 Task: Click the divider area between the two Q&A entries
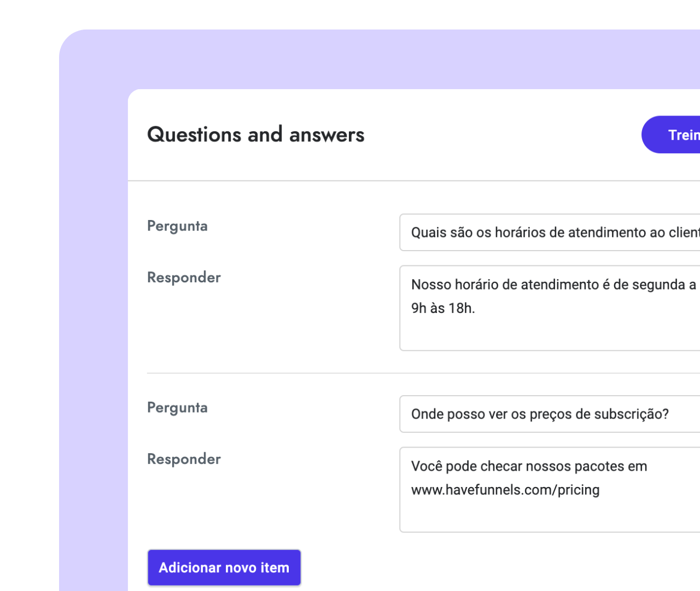[x=383, y=373]
